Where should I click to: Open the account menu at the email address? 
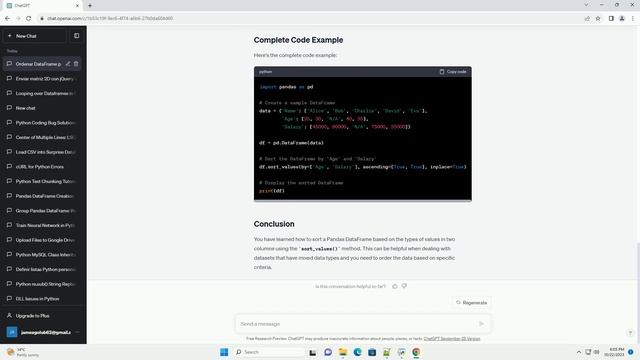point(46,332)
